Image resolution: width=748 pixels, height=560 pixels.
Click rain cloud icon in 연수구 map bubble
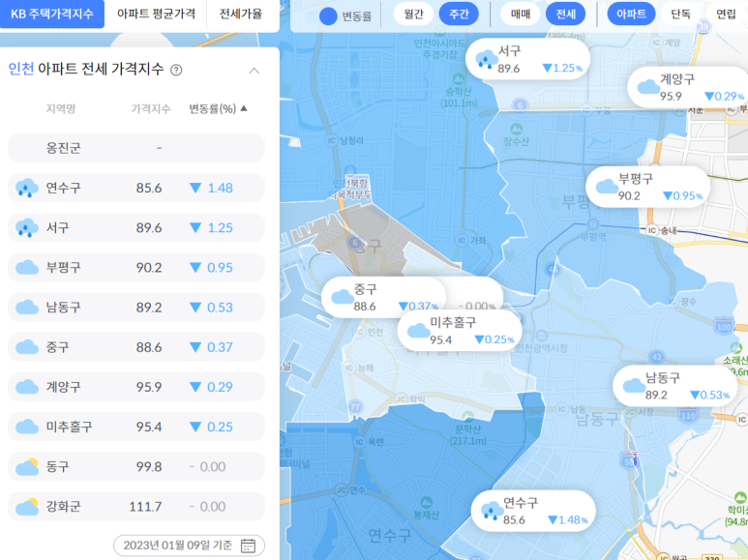[x=493, y=511]
